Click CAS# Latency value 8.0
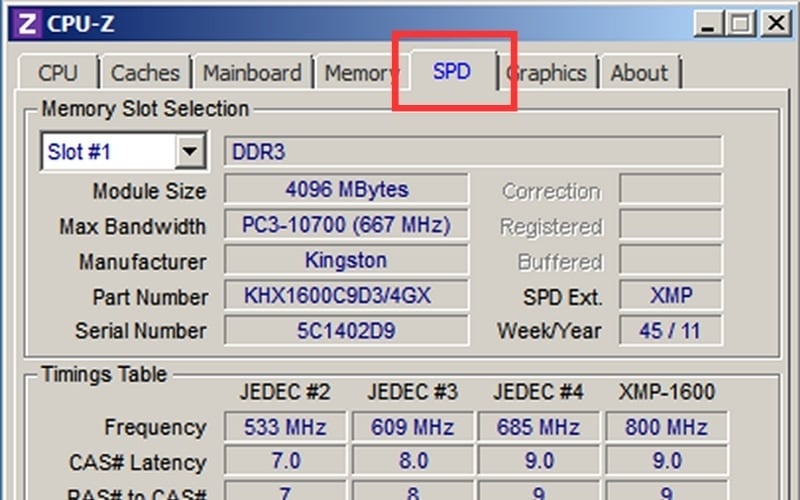 pos(413,461)
